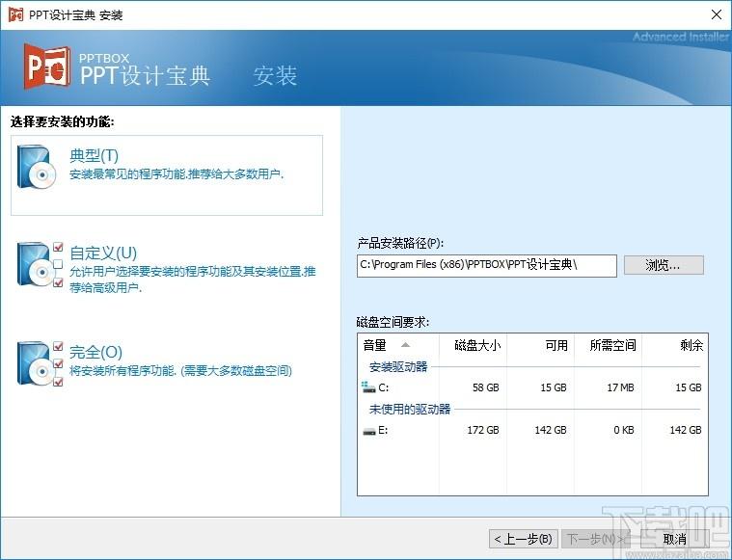The image size is (732, 560).
Task: Click the Complete option description text
Action: click(180, 371)
